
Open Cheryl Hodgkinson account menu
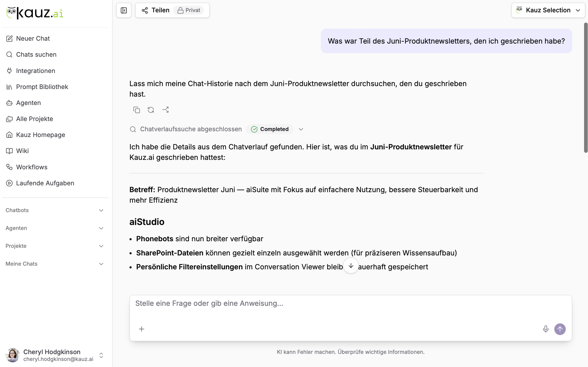pyautogui.click(x=55, y=355)
